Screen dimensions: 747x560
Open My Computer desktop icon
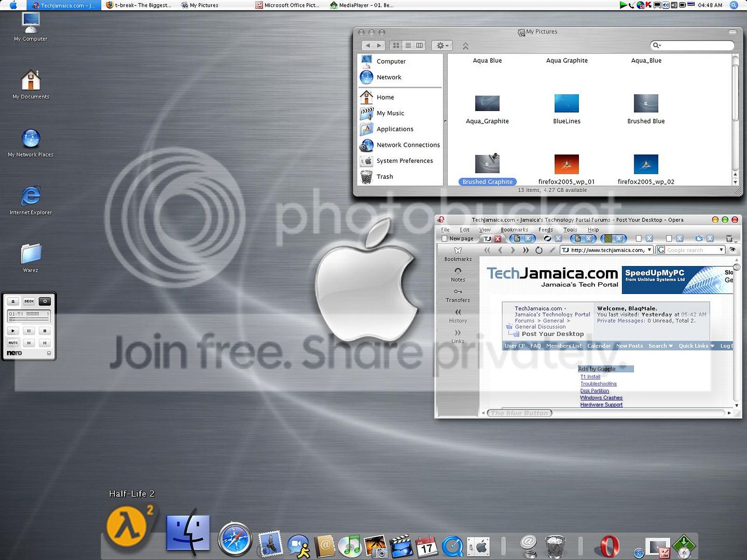point(31,27)
